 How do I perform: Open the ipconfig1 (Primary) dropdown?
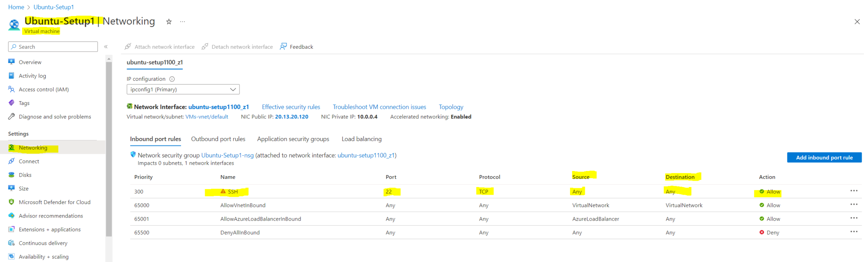[x=183, y=89]
